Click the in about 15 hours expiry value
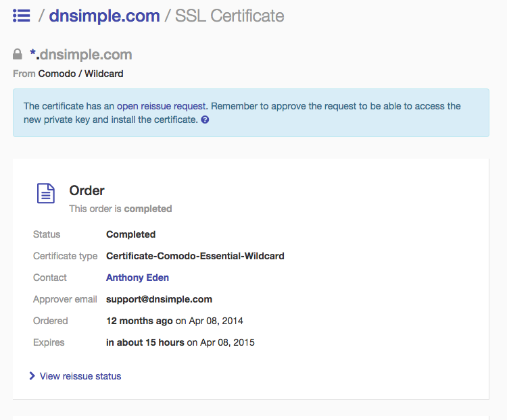This screenshot has height=420, width=507. coord(145,342)
